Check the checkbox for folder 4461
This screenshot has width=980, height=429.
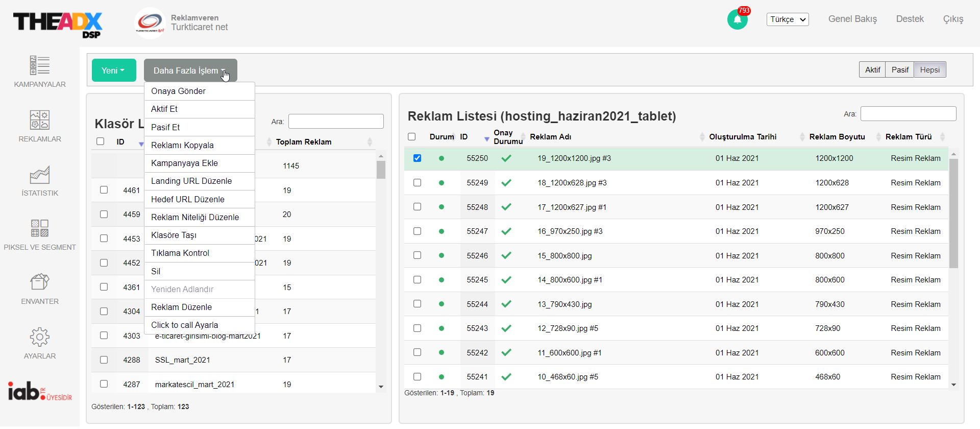(x=104, y=190)
